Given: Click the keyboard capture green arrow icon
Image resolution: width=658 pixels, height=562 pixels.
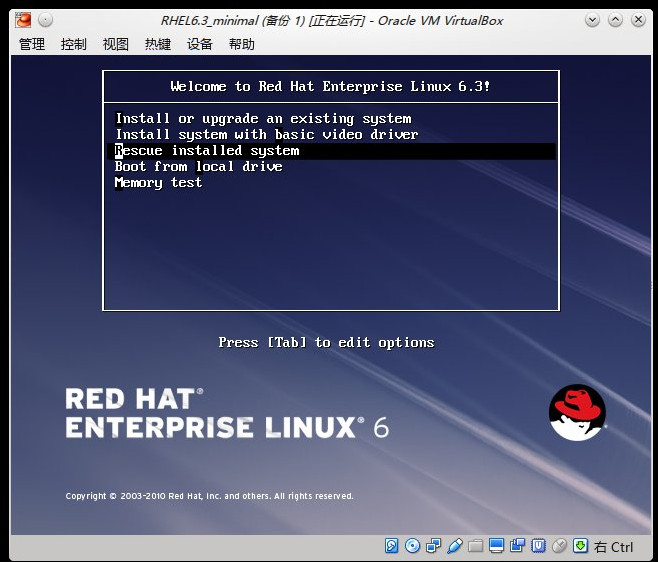Looking at the screenshot, I should point(580,546).
